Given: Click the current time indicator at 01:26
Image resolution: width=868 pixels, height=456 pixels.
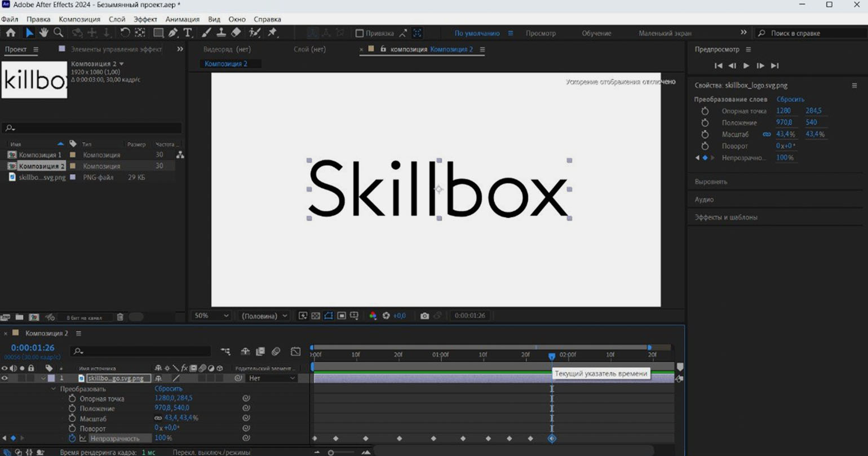Looking at the screenshot, I should click(552, 356).
